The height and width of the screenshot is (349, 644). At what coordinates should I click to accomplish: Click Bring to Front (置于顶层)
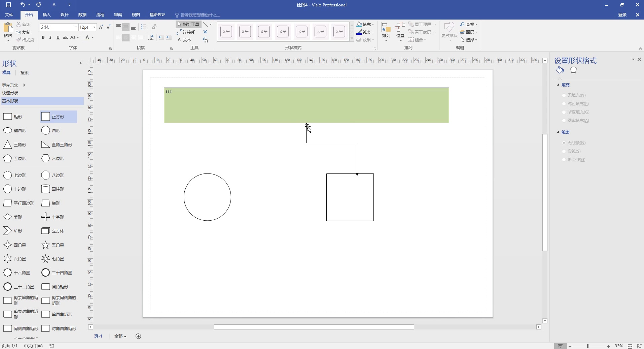[420, 24]
